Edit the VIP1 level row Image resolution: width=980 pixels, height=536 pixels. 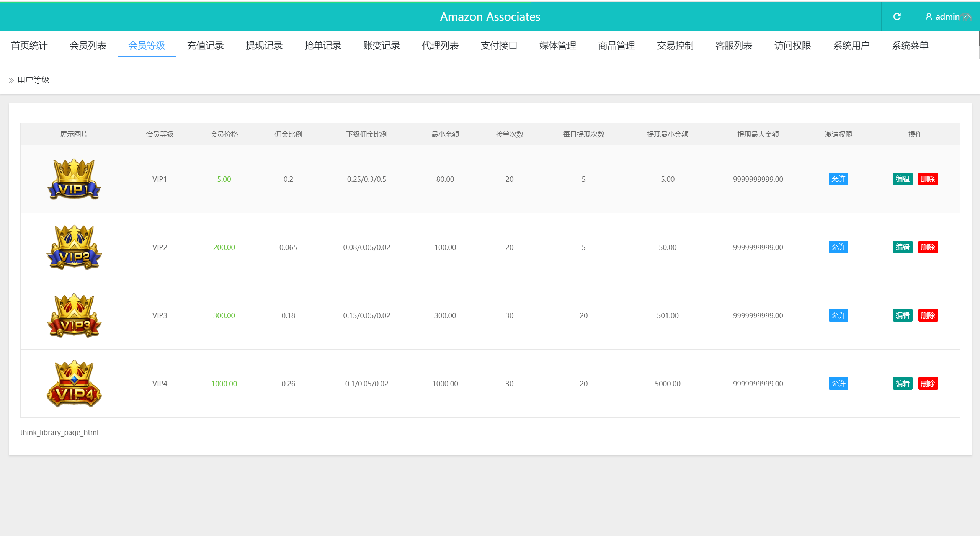pyautogui.click(x=902, y=179)
